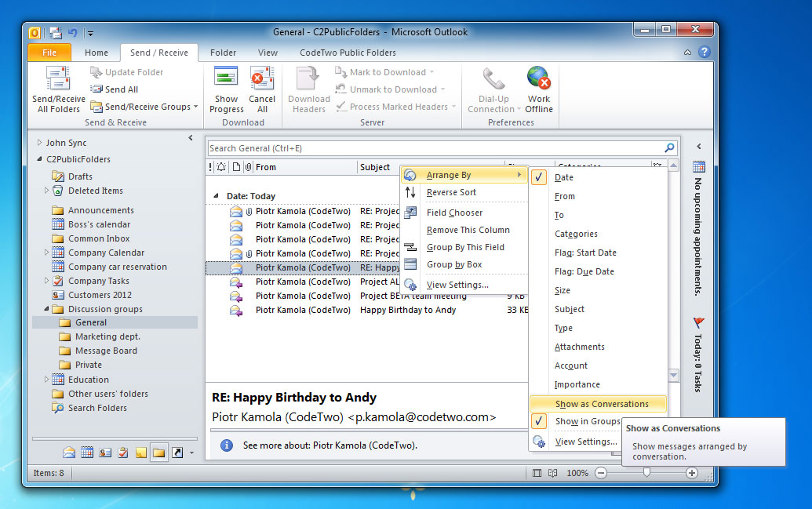Click quick access Send/Receive icon
The height and width of the screenshot is (509, 812).
pos(56,33)
